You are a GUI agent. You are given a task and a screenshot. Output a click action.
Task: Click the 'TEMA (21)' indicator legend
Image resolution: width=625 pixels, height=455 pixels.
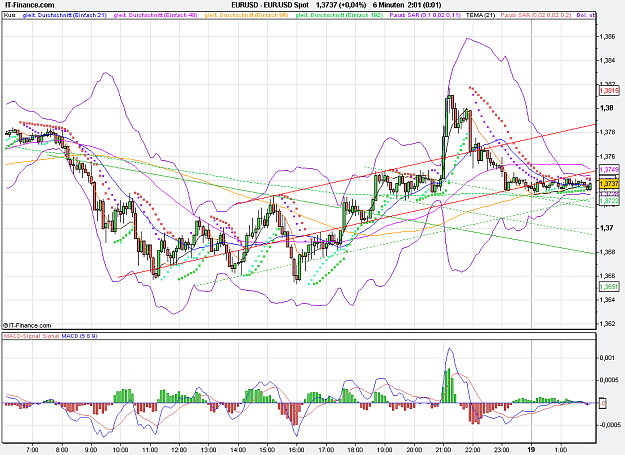pos(480,15)
